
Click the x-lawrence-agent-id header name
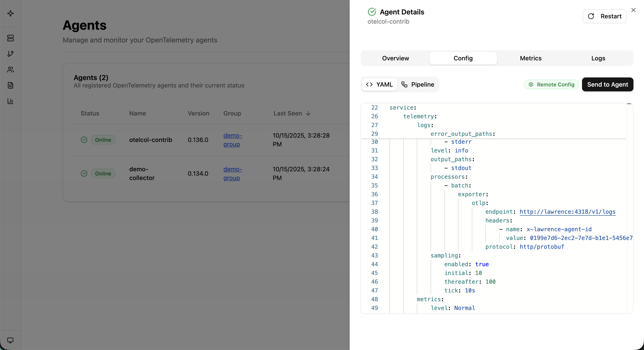pyautogui.click(x=559, y=229)
